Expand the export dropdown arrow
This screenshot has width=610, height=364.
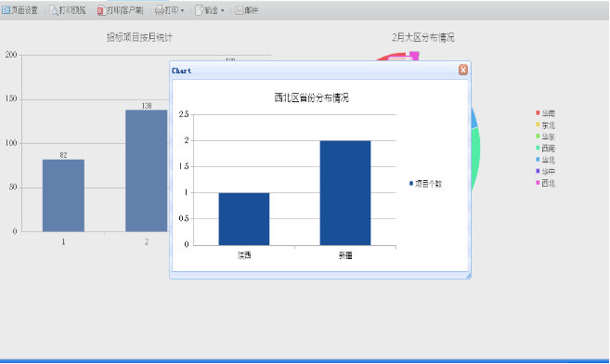[x=223, y=11]
